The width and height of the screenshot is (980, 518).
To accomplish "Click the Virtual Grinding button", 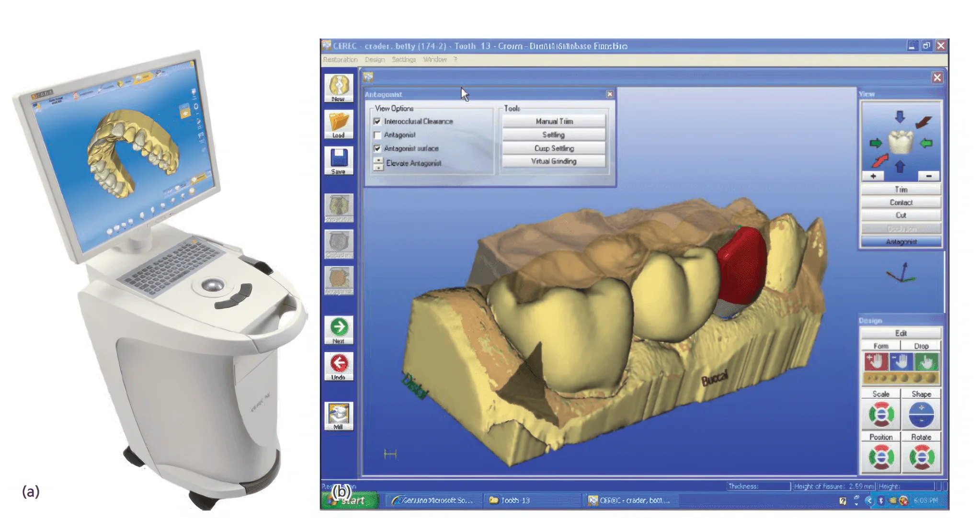I will click(x=554, y=161).
